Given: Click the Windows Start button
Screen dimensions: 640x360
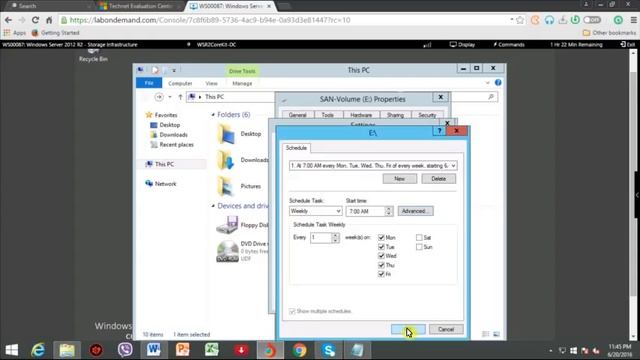Looking at the screenshot, I should point(12,350).
